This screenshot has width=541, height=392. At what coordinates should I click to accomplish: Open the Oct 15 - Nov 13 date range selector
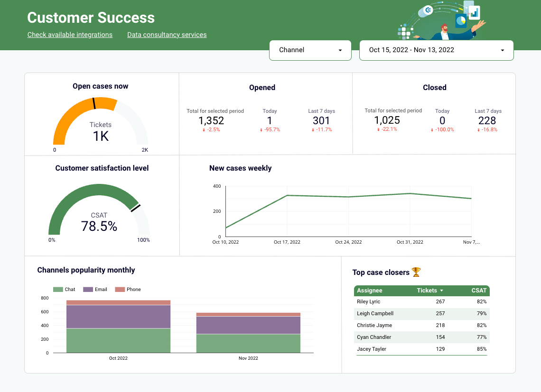coord(436,50)
